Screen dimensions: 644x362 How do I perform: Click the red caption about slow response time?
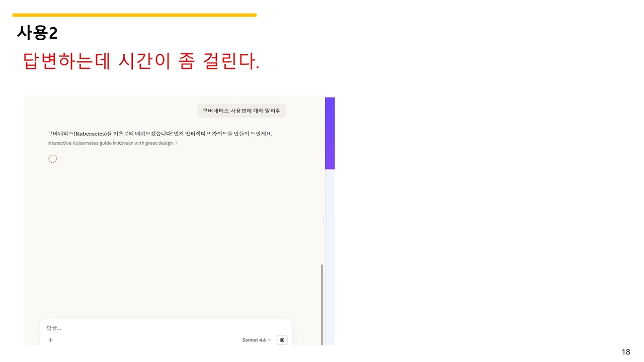coord(141,61)
